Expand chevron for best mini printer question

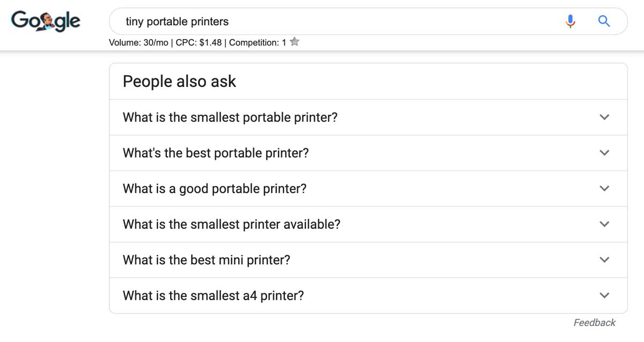(x=604, y=260)
